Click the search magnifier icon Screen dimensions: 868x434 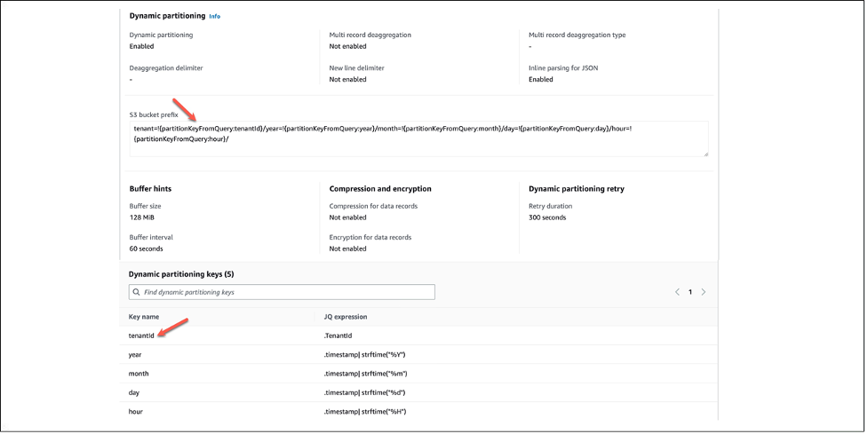136,292
